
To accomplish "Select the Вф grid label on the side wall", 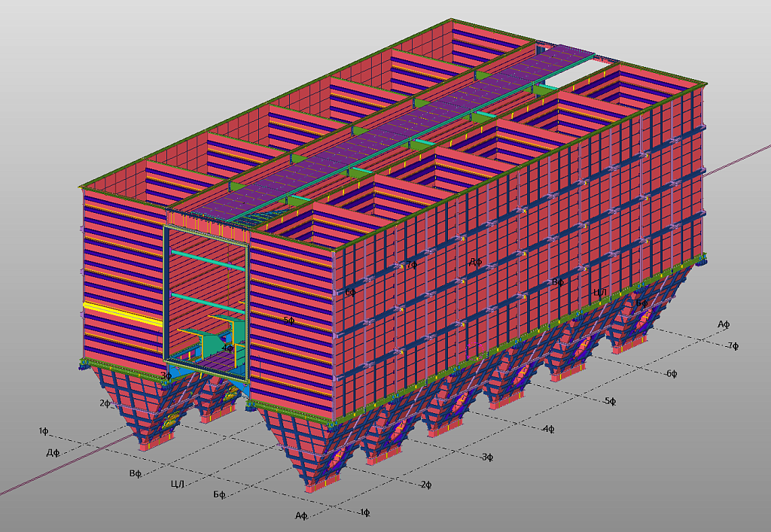I will 557,282.
